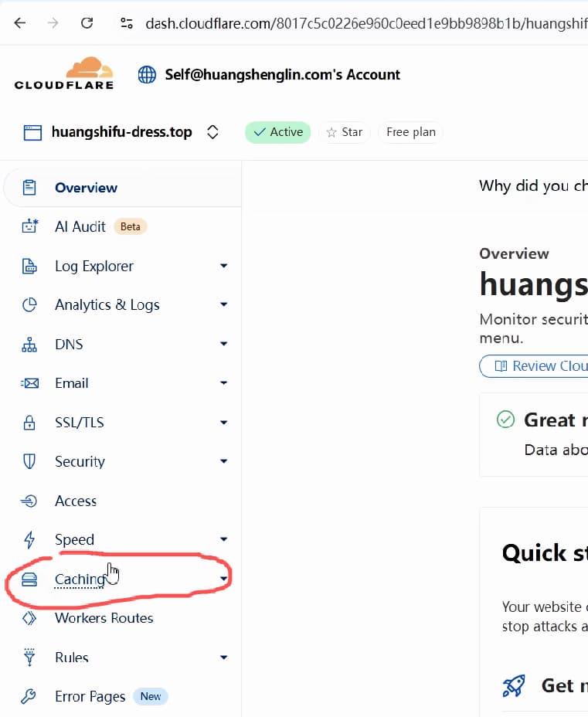Click the Free plan badge
This screenshot has height=717, width=588.
410,132
